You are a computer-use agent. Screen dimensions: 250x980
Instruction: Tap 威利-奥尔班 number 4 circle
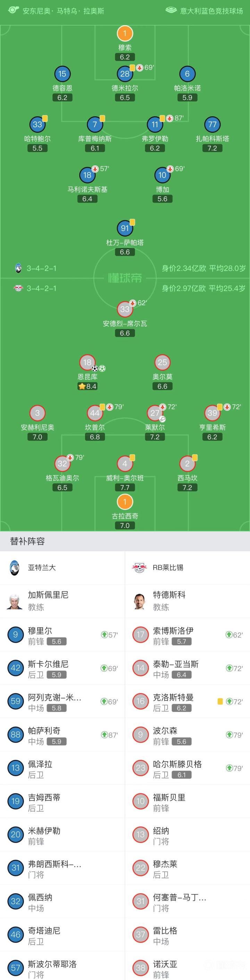pyautogui.click(x=125, y=463)
